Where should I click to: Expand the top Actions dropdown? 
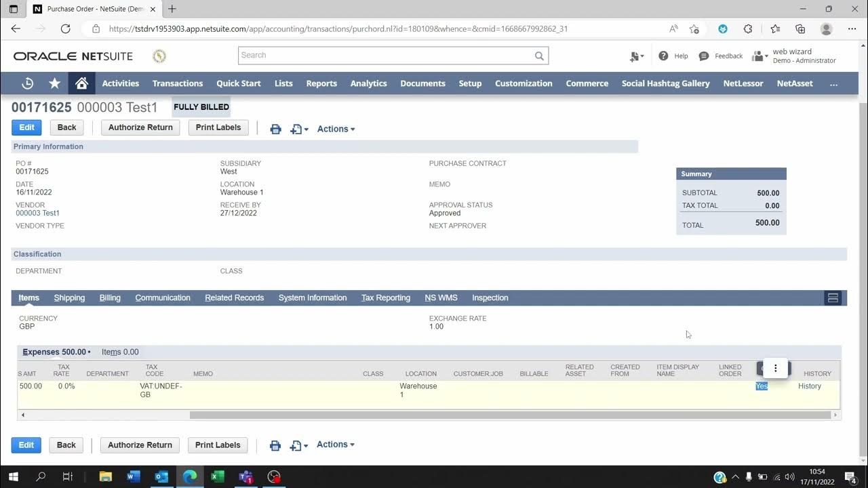(x=336, y=129)
